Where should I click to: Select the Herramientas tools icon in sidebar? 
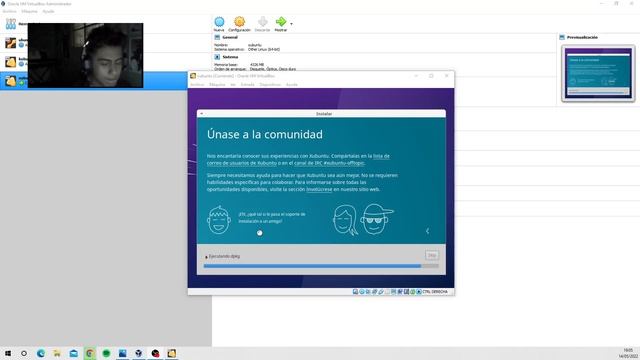(11, 24)
